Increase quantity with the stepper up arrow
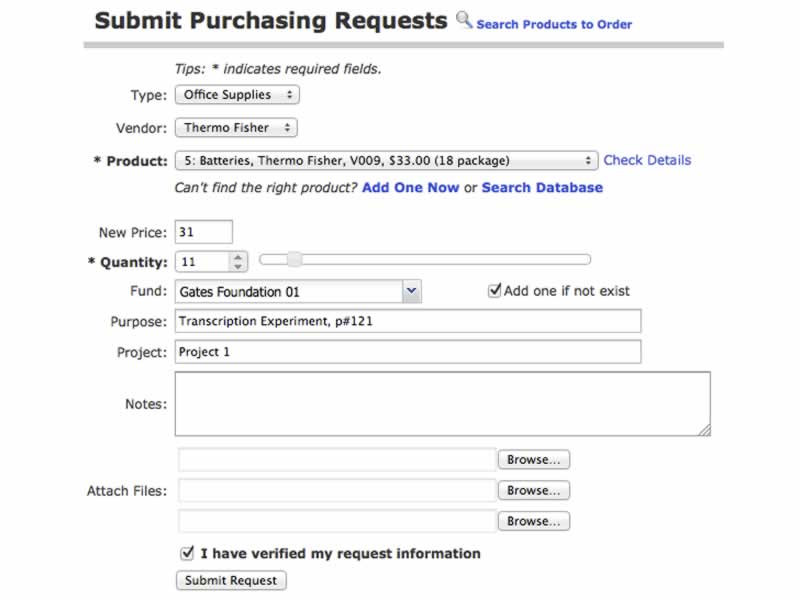 [237, 256]
